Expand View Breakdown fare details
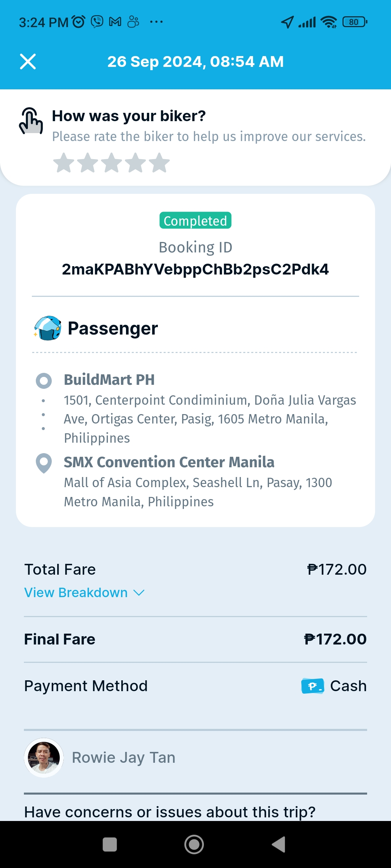Image resolution: width=391 pixels, height=868 pixels. (76, 592)
